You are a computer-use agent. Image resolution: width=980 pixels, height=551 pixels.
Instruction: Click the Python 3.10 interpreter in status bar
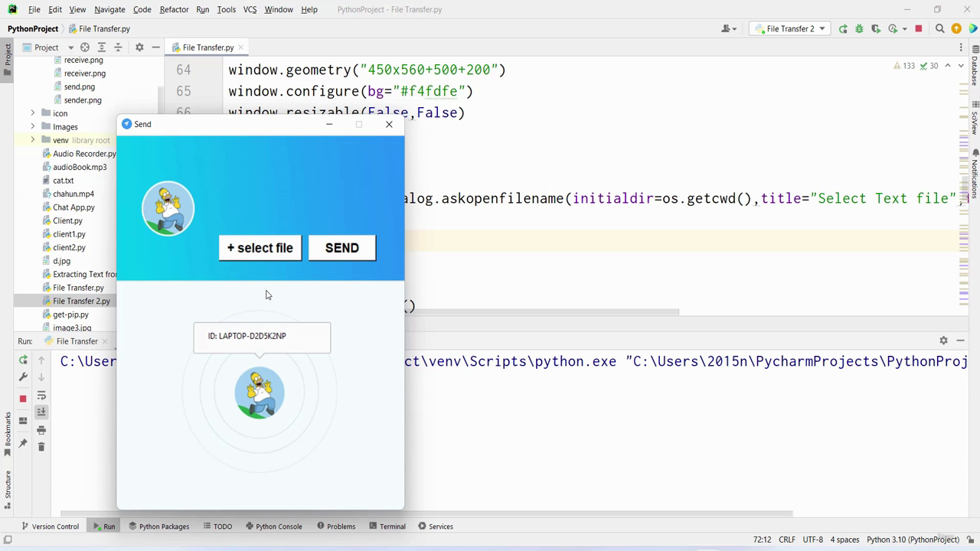913,540
